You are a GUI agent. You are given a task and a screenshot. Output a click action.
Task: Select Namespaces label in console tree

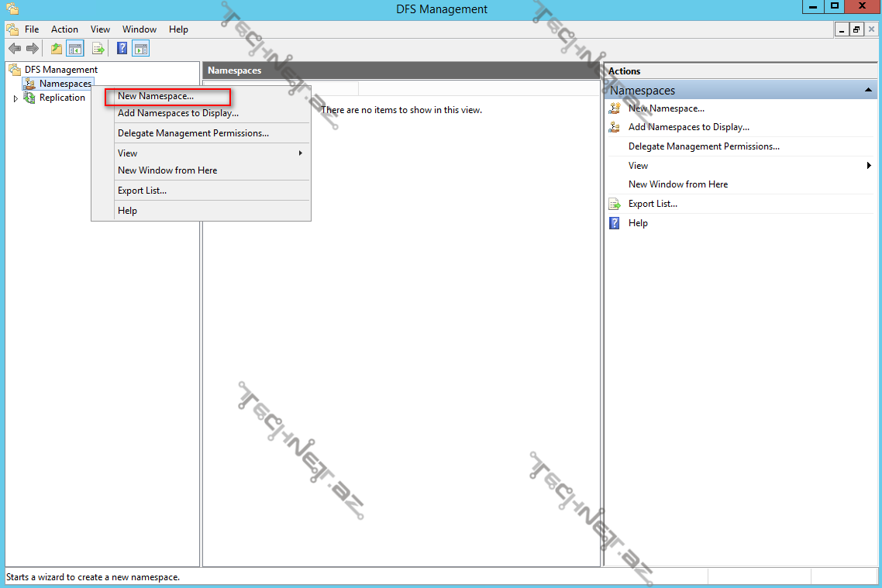(65, 84)
